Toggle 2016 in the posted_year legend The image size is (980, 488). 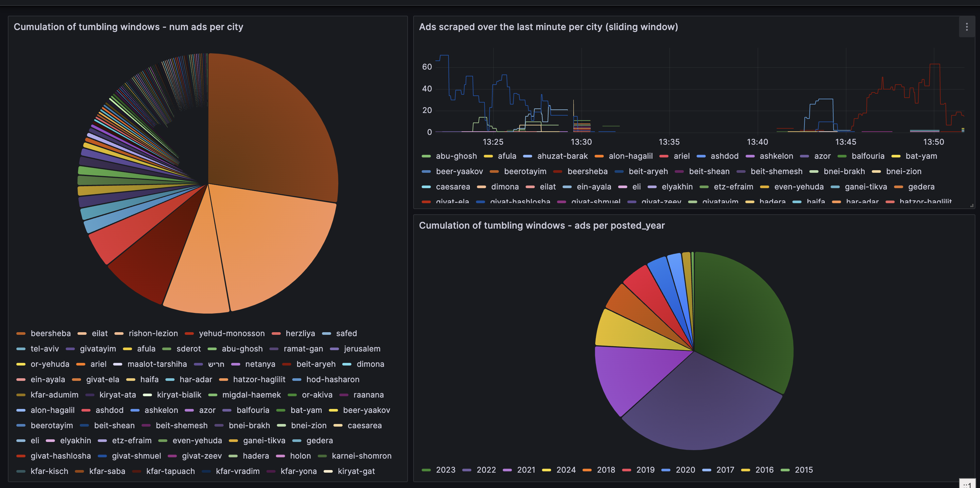[764, 470]
